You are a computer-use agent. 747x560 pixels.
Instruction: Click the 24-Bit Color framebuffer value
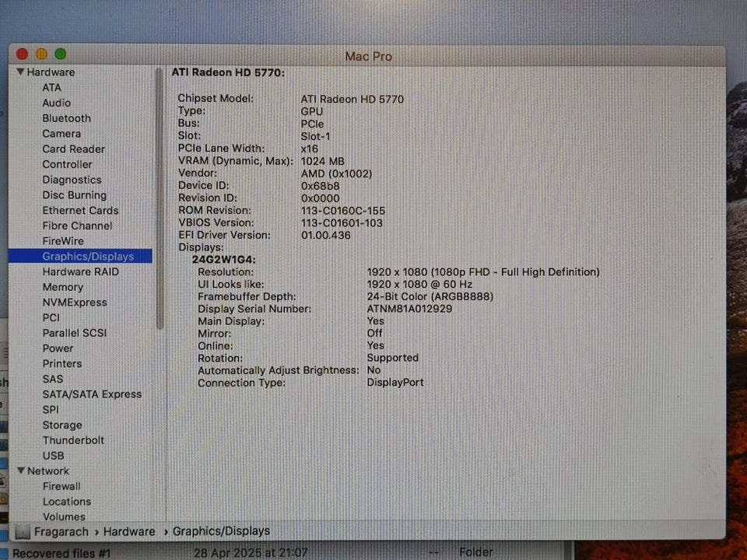point(430,296)
